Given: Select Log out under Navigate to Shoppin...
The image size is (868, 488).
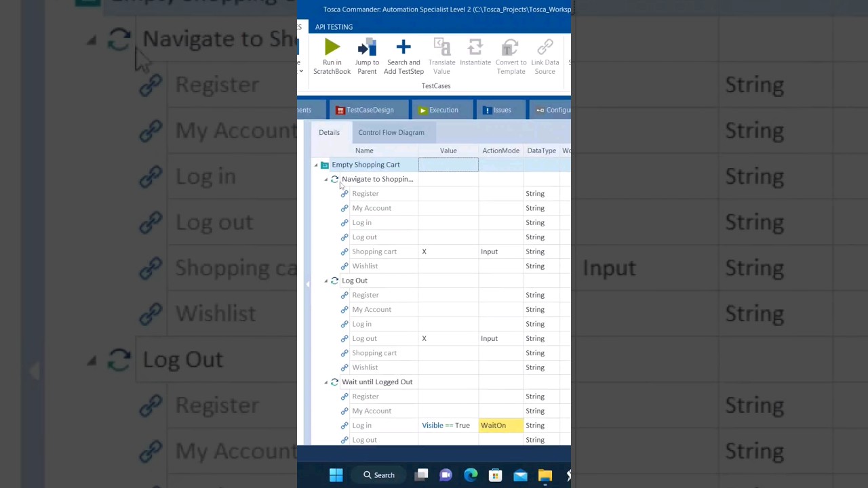Looking at the screenshot, I should (364, 237).
